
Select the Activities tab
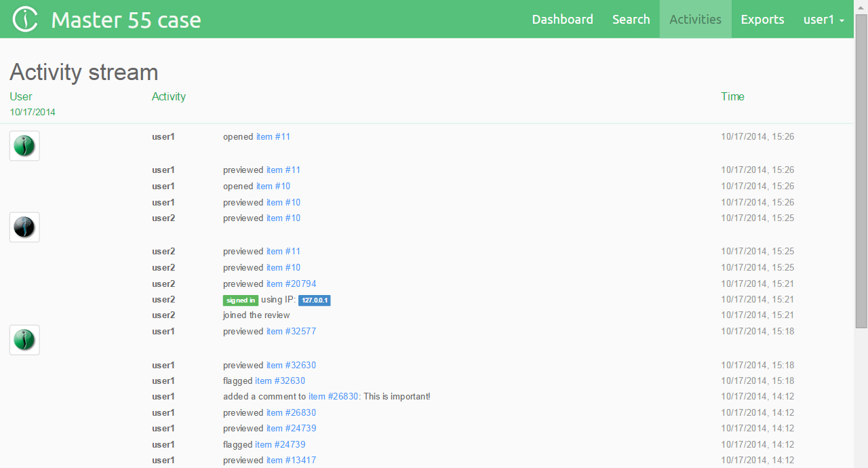click(695, 20)
